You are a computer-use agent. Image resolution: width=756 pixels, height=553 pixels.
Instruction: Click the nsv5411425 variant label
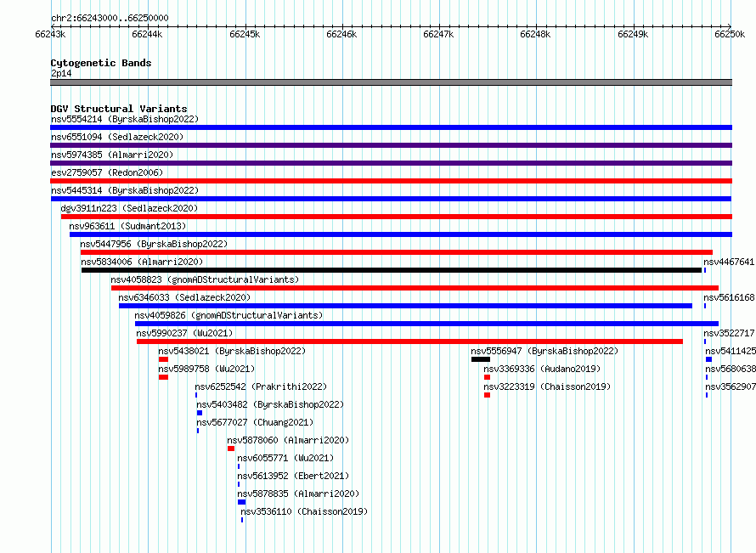[x=731, y=351]
